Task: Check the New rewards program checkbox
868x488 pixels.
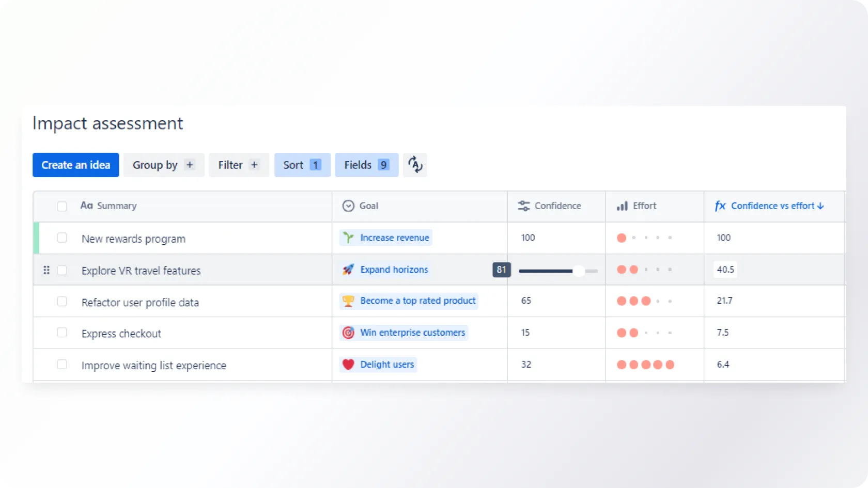Action: [62, 238]
